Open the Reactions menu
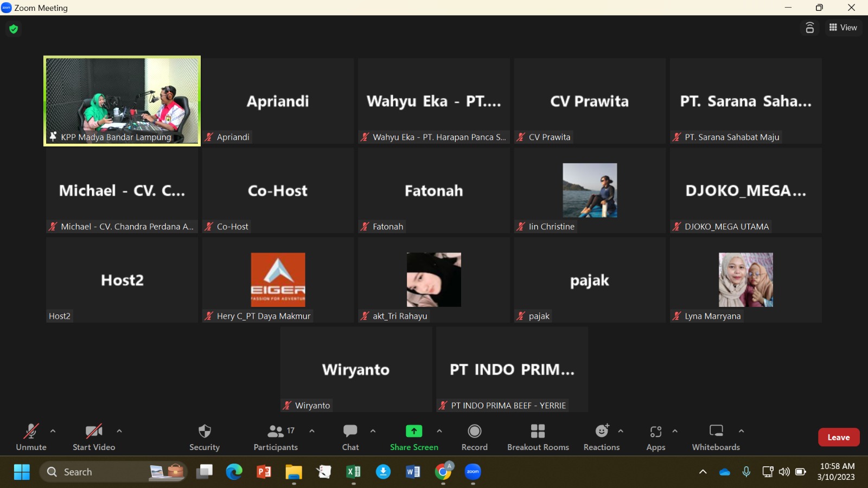868x488 pixels. (x=601, y=437)
